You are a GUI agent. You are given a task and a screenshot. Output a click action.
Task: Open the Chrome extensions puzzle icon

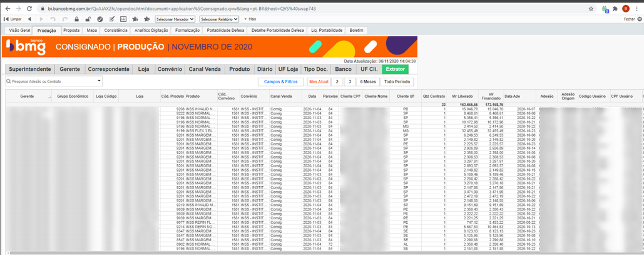(615, 8)
